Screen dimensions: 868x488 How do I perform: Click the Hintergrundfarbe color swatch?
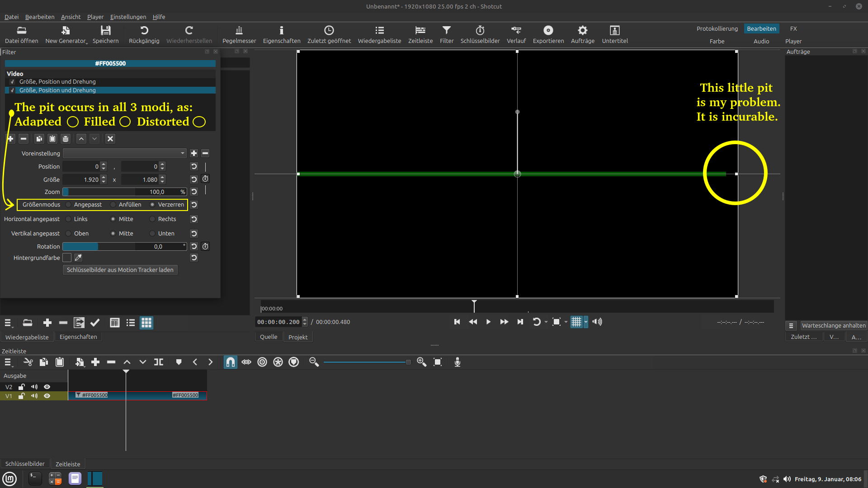tap(67, 258)
